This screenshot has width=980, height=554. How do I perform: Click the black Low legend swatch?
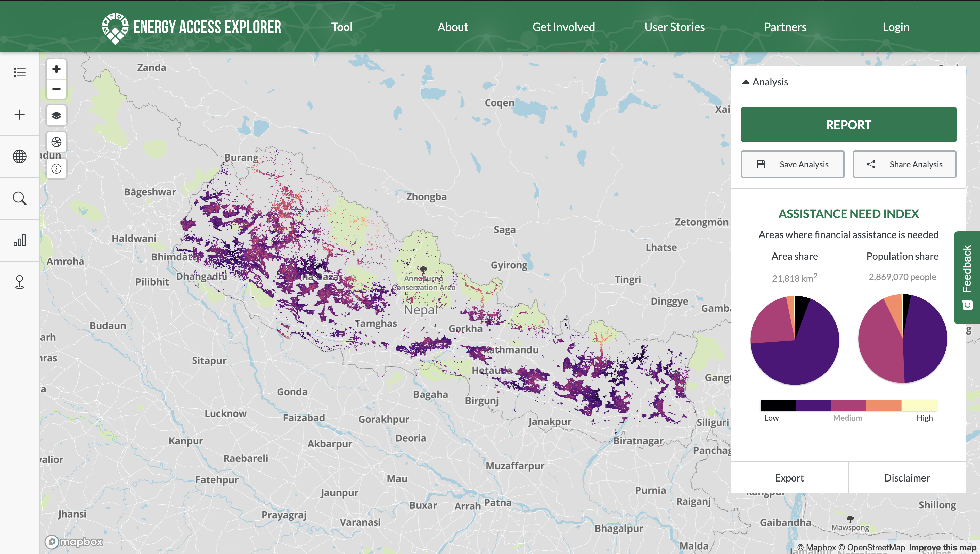click(x=778, y=405)
